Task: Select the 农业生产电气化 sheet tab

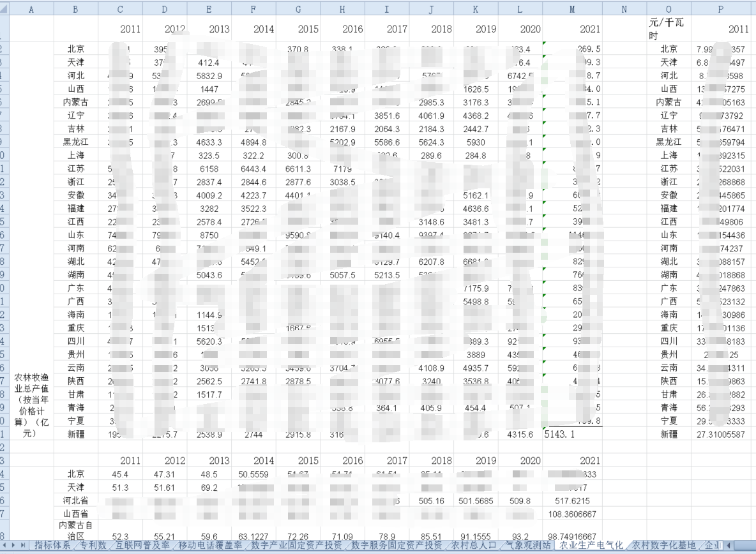Action: [x=591, y=545]
